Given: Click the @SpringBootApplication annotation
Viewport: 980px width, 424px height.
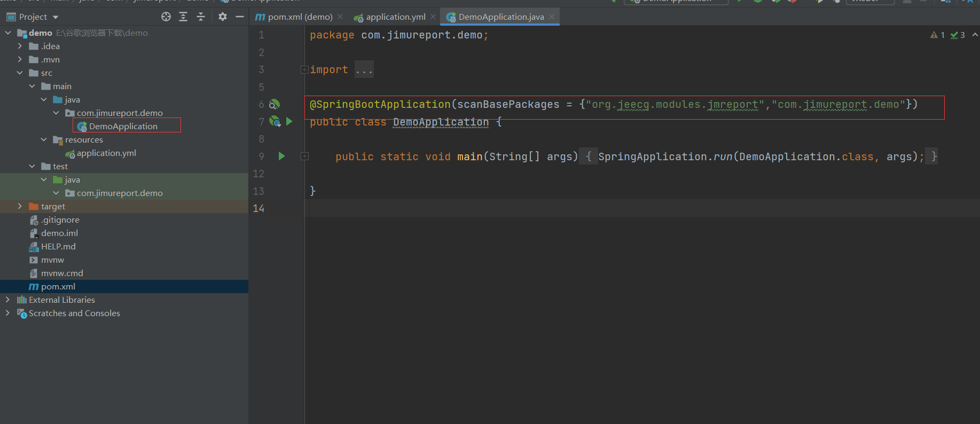Looking at the screenshot, I should [x=380, y=105].
